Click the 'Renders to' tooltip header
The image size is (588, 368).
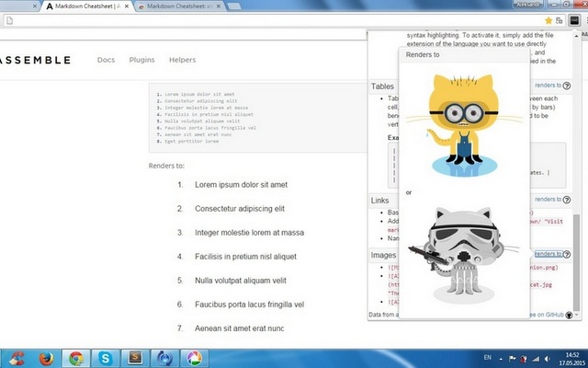423,55
